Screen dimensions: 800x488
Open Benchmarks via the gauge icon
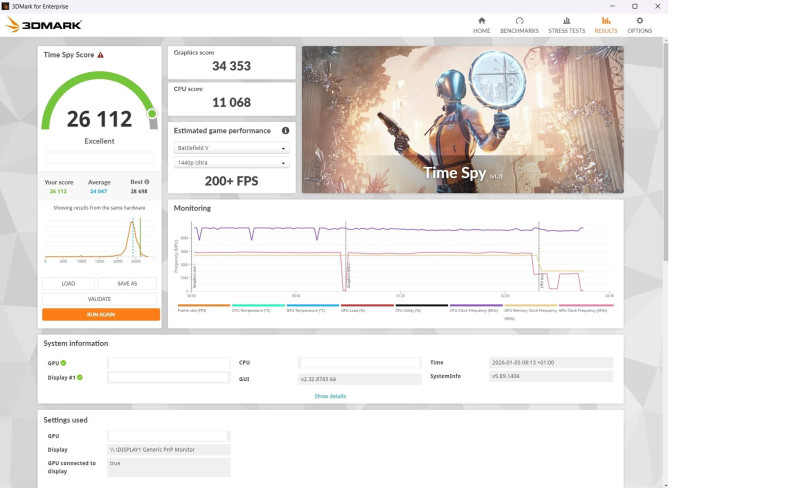[519, 20]
